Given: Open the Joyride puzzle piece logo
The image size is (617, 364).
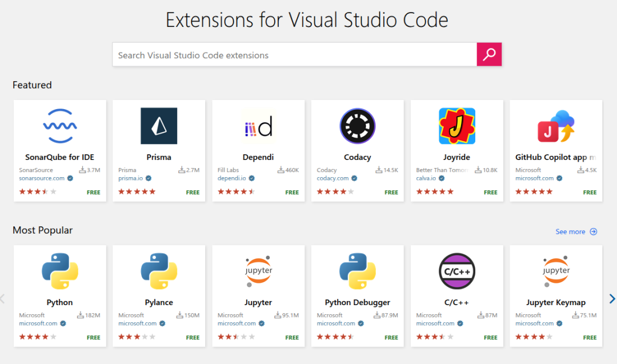Looking at the screenshot, I should [457, 126].
